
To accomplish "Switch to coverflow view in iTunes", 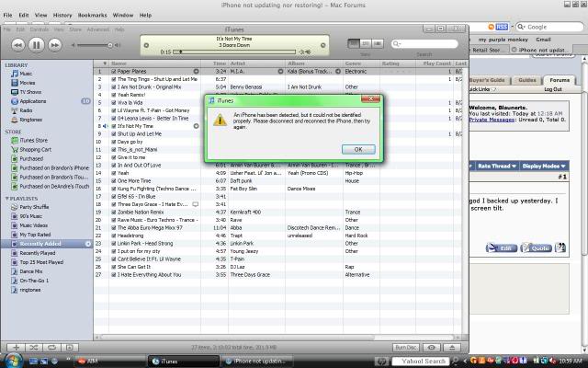I will pyautogui.click(x=378, y=43).
